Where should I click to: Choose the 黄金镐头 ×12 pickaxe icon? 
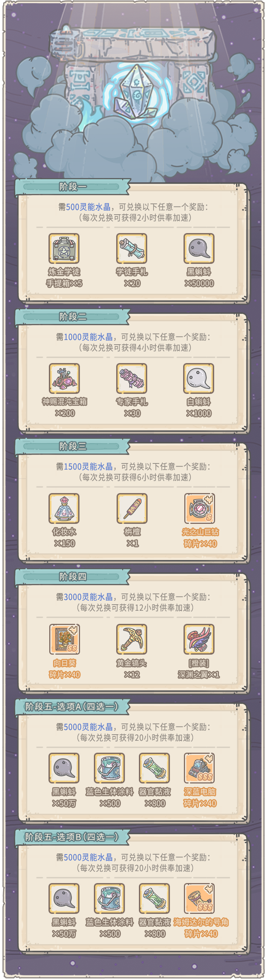coord(132,639)
